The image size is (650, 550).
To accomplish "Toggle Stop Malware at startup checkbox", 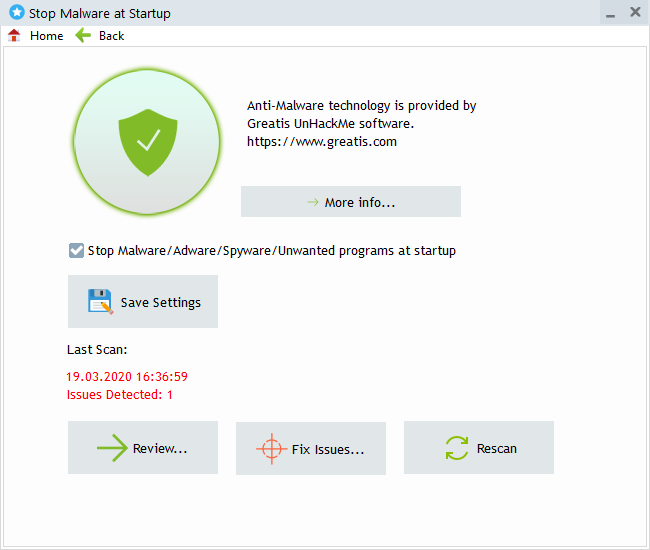I will (x=76, y=251).
